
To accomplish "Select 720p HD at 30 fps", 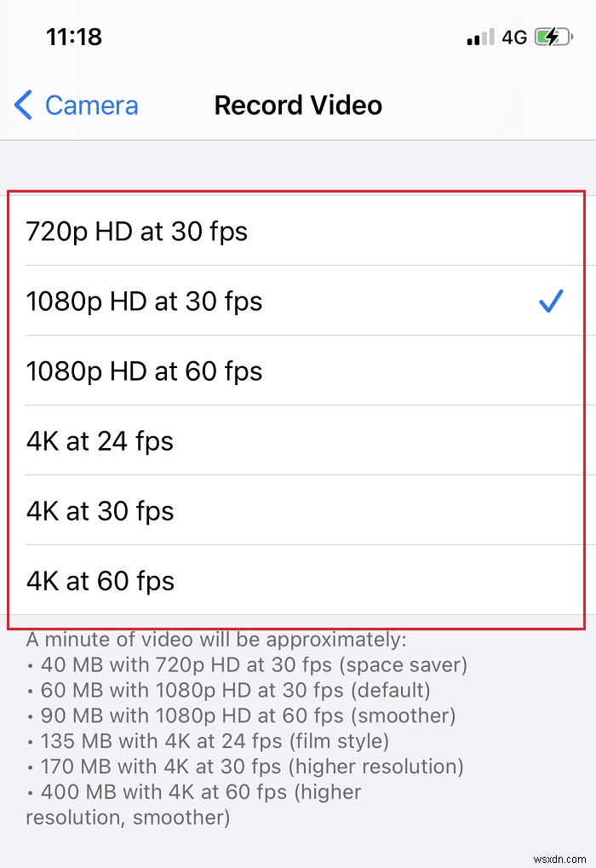I will (x=137, y=231).
